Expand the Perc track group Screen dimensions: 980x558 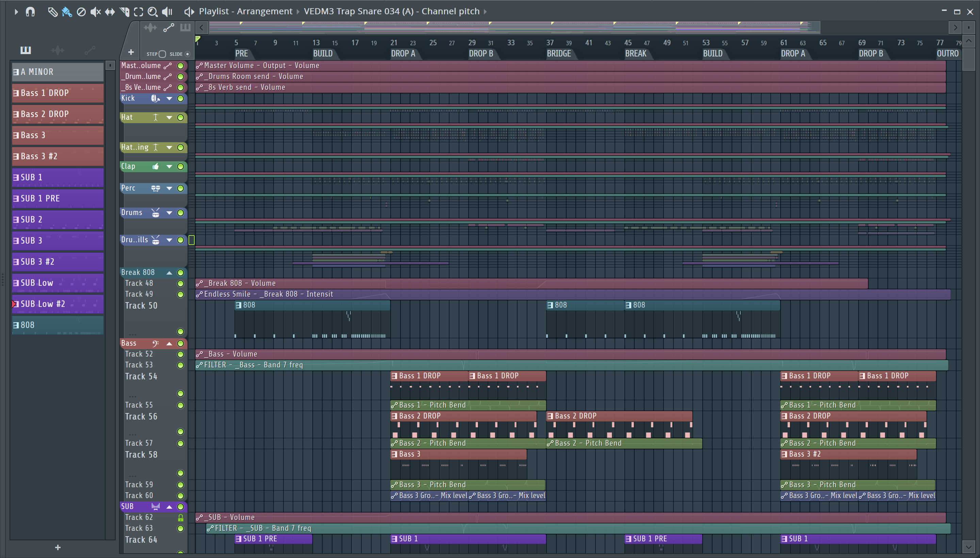click(169, 188)
